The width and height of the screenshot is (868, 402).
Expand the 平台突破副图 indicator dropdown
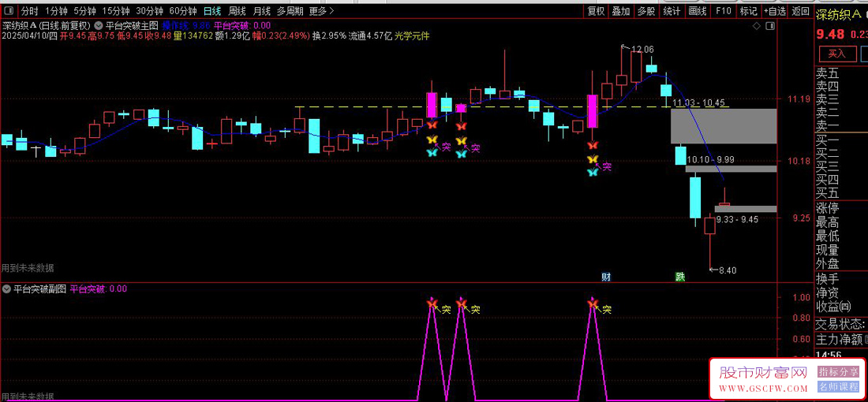pos(6,288)
